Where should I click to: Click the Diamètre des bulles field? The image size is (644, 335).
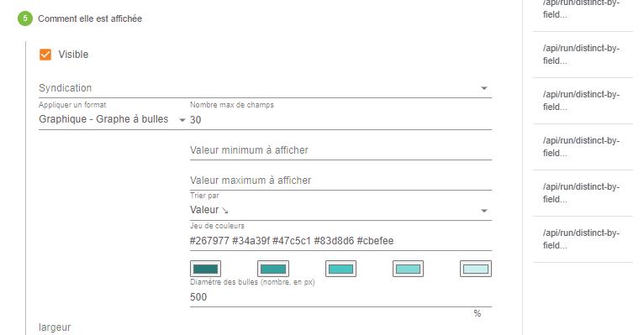pos(340,297)
